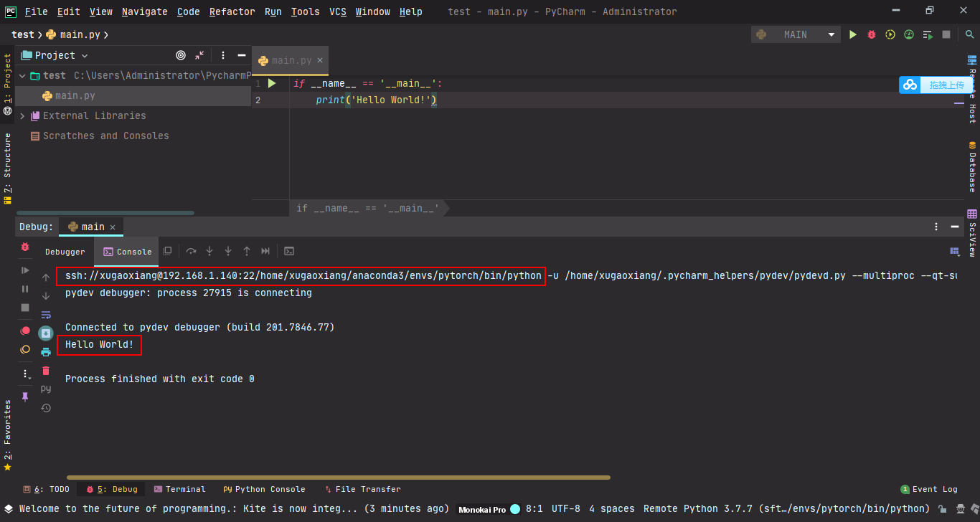Click the concurrency diagram run icon
The height and width of the screenshot is (522, 980).
(x=928, y=34)
